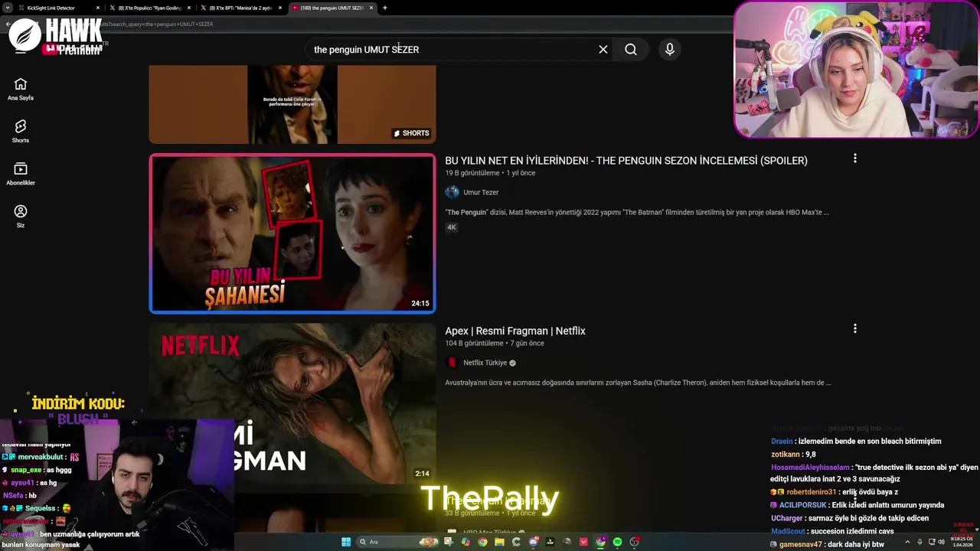980x551 pixels.
Task: Click Netflix Türkiye channel avatar
Action: coord(452,363)
